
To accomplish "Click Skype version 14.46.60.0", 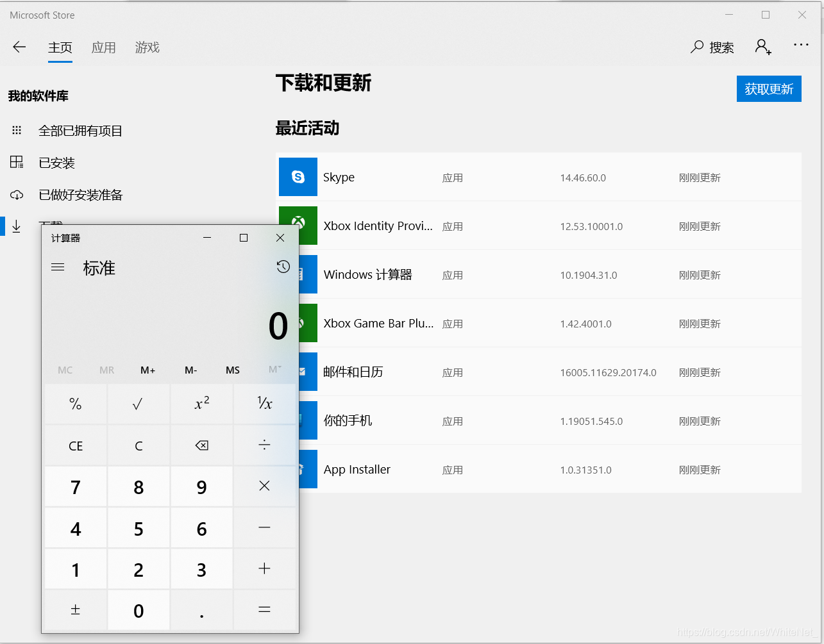I will tap(583, 178).
